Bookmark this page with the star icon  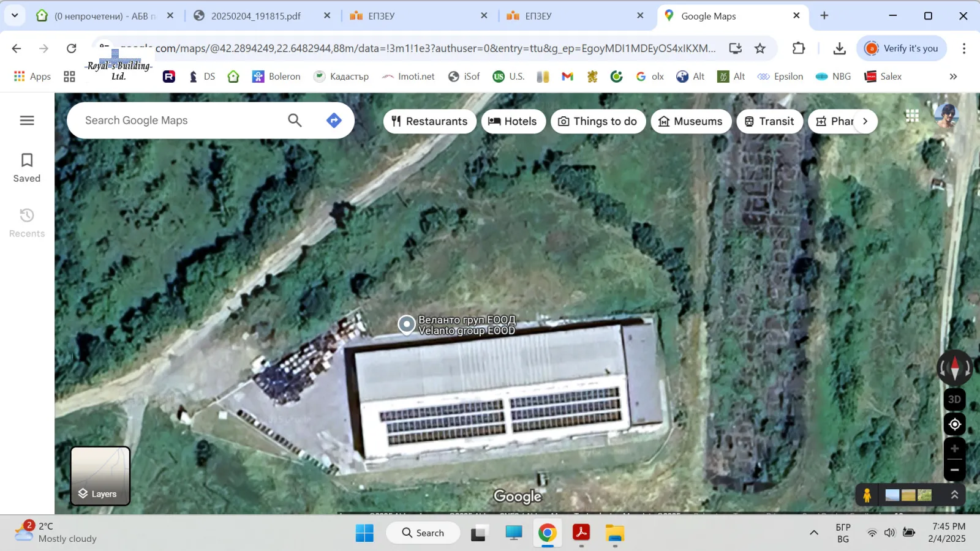(x=760, y=48)
